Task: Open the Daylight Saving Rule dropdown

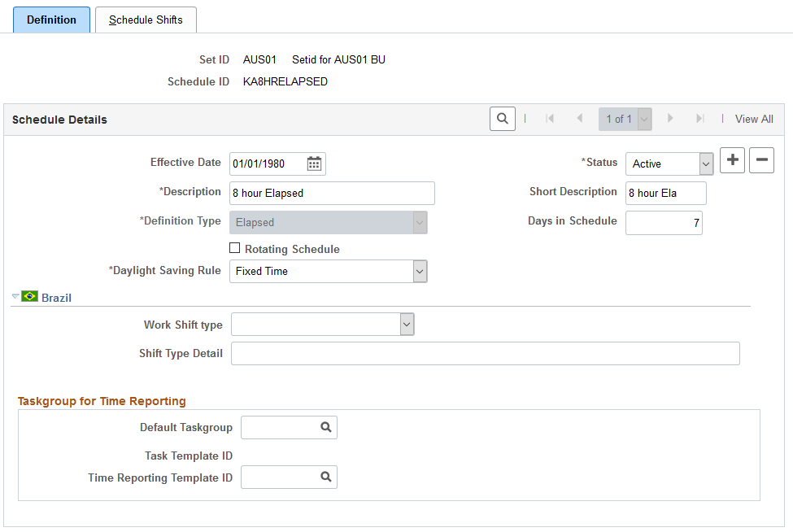Action: pyautogui.click(x=420, y=271)
